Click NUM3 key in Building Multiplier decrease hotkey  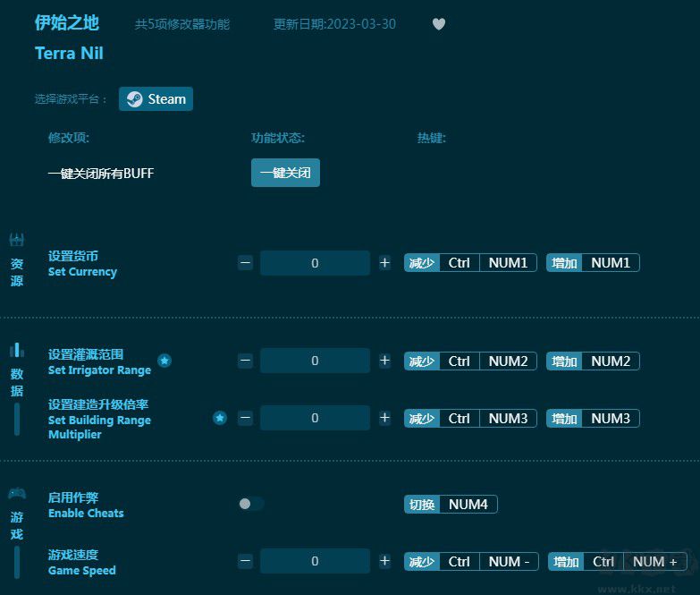tap(508, 419)
